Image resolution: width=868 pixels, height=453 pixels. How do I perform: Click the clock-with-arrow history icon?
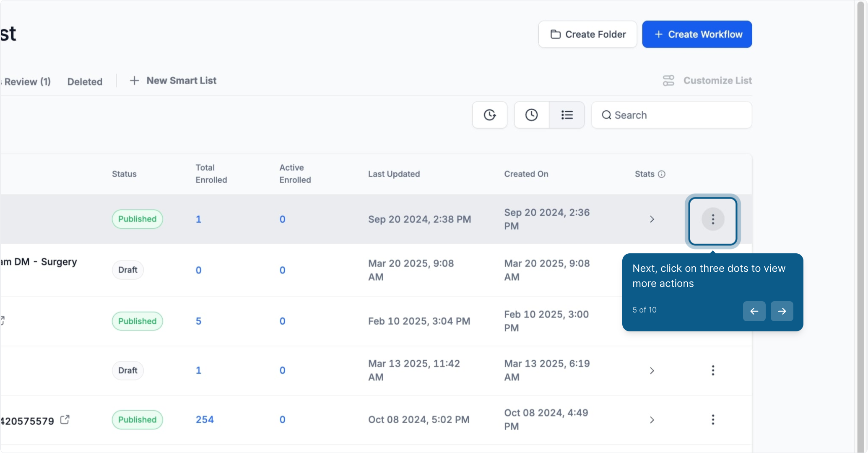(490, 115)
